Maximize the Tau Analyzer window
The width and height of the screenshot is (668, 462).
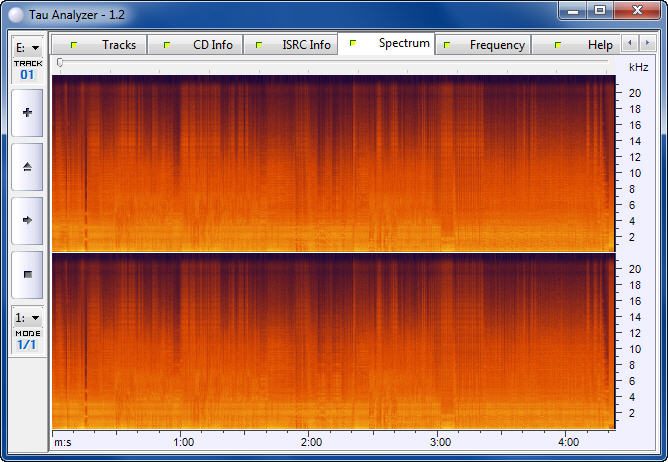tap(599, 10)
